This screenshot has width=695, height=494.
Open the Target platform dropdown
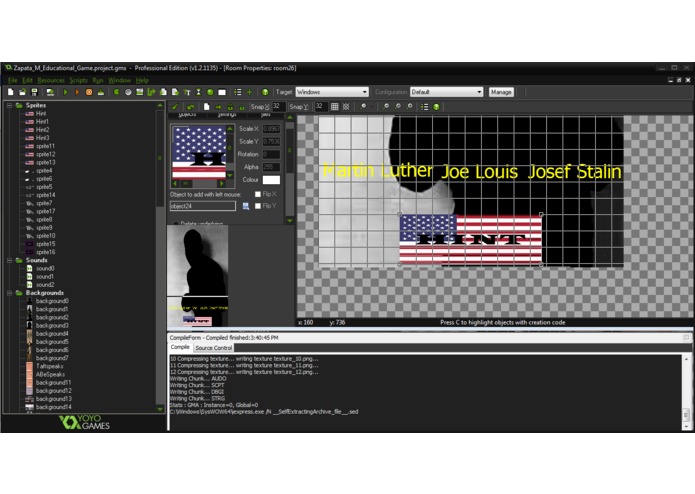click(x=332, y=92)
